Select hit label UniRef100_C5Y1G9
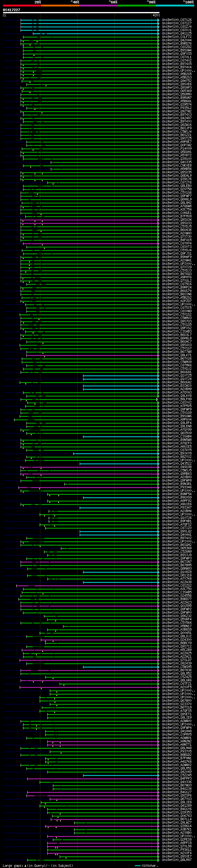 pyautogui.click(x=176, y=413)
